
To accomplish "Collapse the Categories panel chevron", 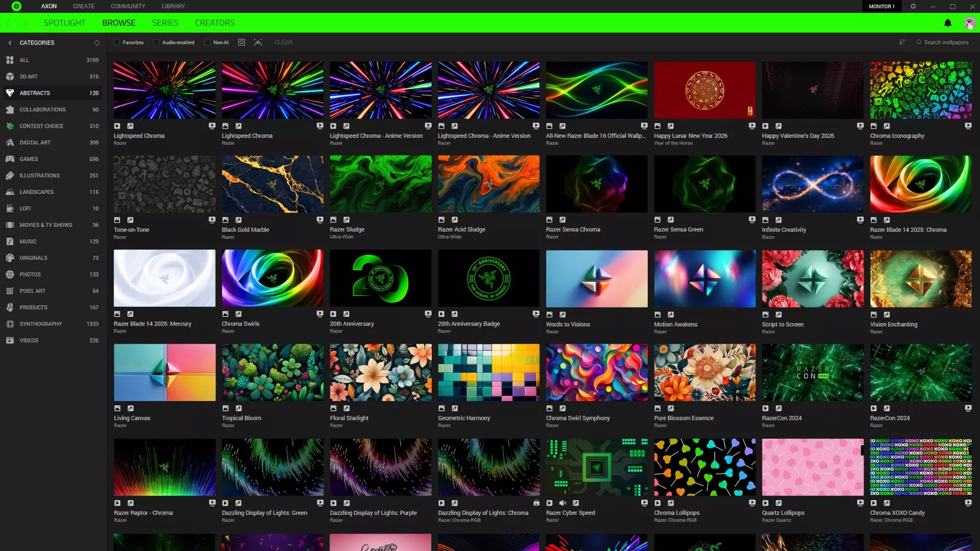I will [10, 43].
